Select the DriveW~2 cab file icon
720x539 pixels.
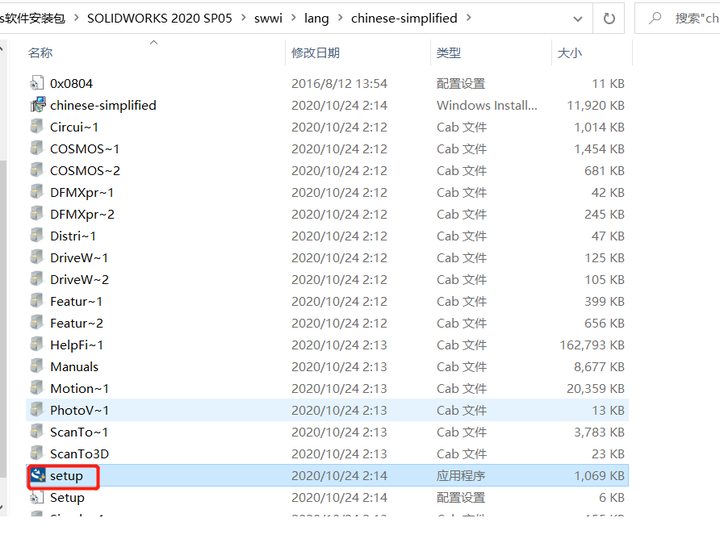[x=37, y=279]
